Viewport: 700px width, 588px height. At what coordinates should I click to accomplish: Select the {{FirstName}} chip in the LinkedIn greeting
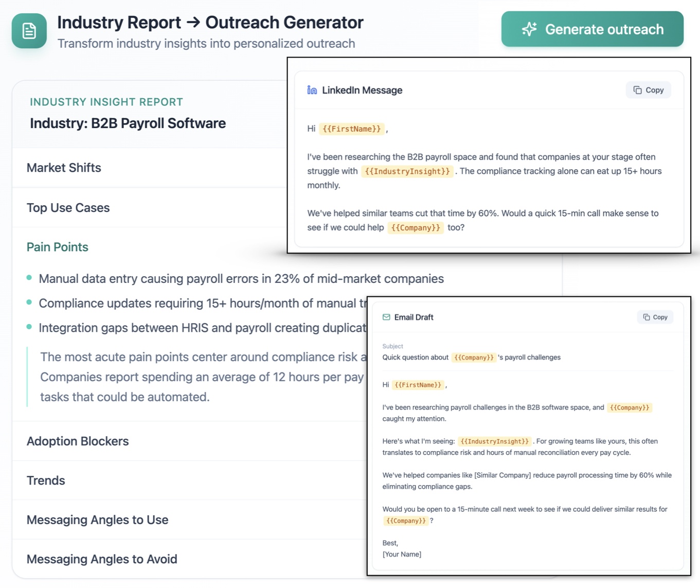tap(352, 129)
